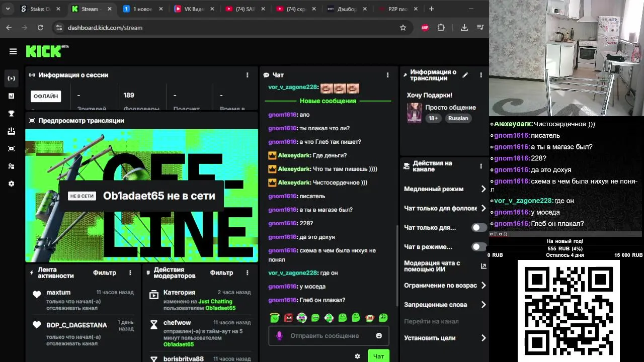Toggle the 'Чат в режиме...' switch
Image resolution: width=644 pixels, height=362 pixels.
pyautogui.click(x=479, y=247)
